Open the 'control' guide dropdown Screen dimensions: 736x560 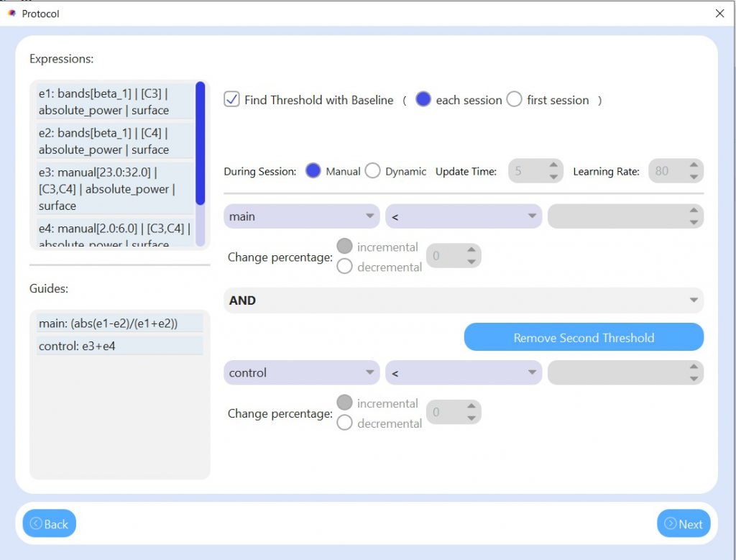pos(302,372)
